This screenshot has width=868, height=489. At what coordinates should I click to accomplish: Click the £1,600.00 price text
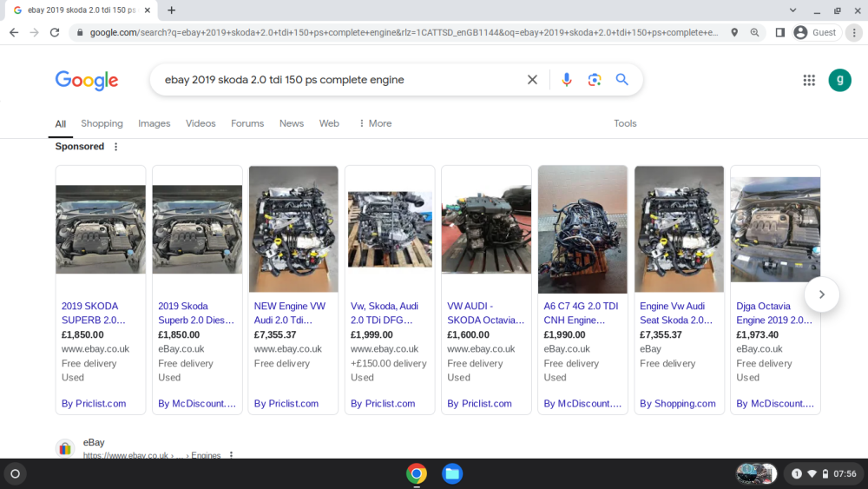click(469, 335)
